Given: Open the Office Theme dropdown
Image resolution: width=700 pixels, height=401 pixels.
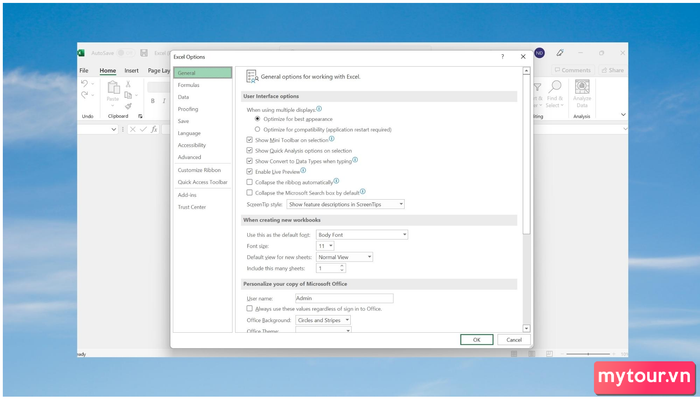Looking at the screenshot, I should point(323,330).
